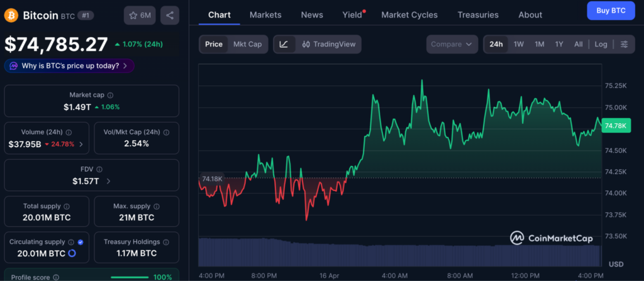644x281 pixels.
Task: Click the FDV info icon
Action: pyautogui.click(x=99, y=169)
